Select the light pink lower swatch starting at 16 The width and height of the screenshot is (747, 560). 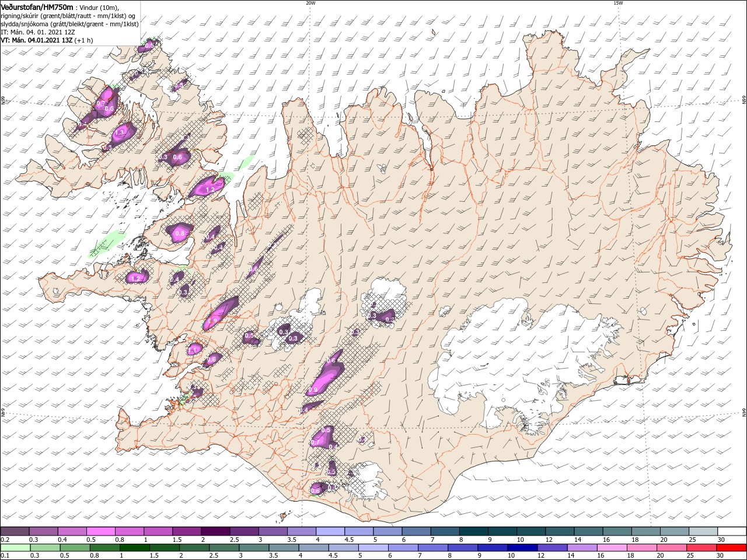[612, 548]
